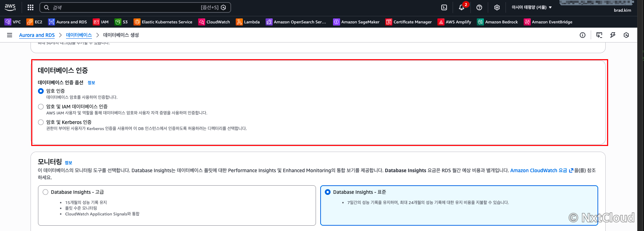Click the 데이터베이스 인증 section heading
The height and width of the screenshot is (231, 644).
[x=63, y=70]
